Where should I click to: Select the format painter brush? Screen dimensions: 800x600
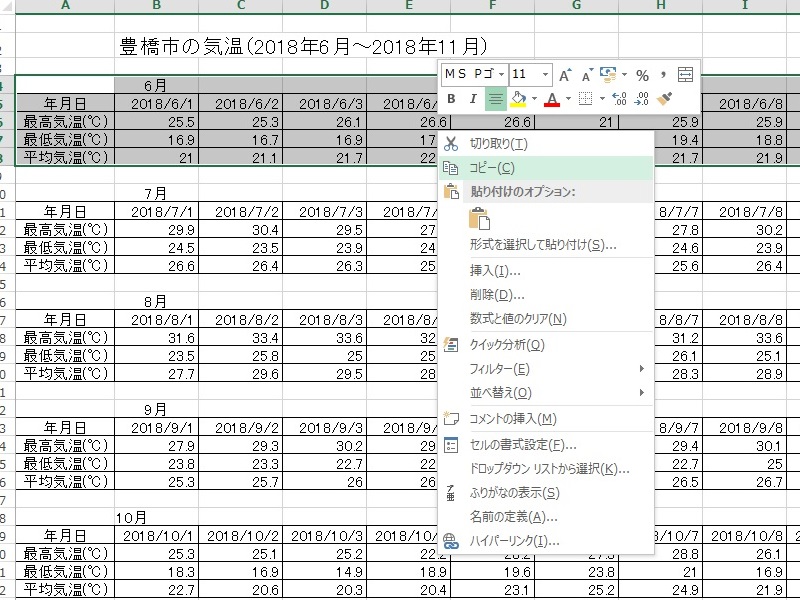[x=665, y=99]
